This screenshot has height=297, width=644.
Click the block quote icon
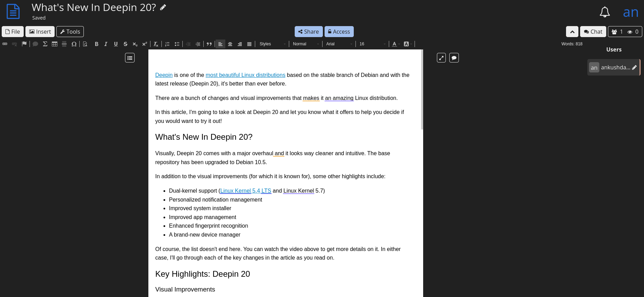[209, 44]
